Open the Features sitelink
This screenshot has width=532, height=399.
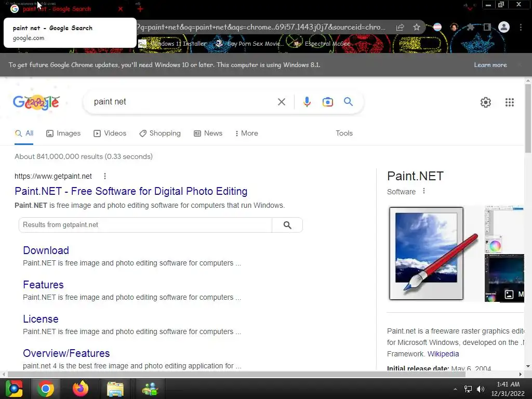coord(43,285)
